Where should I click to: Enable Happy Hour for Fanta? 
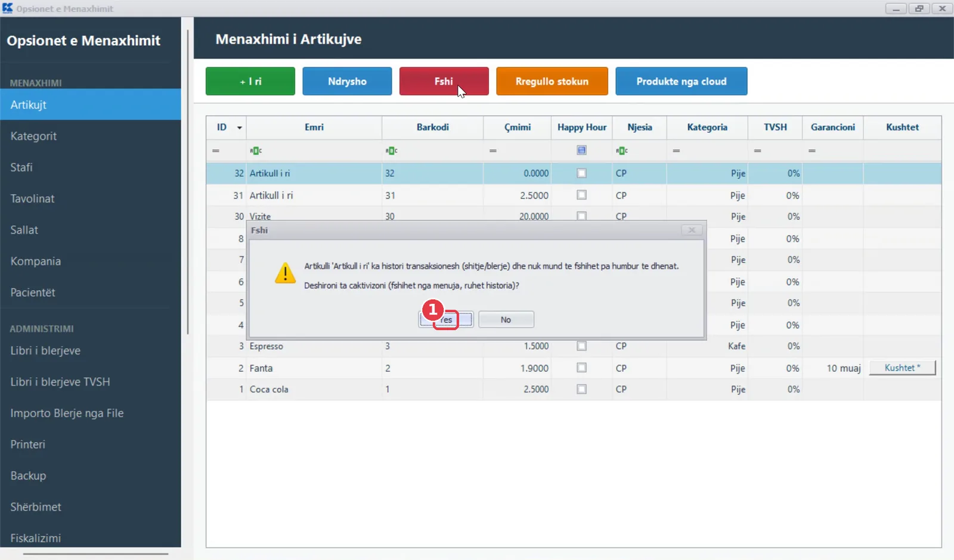click(581, 368)
